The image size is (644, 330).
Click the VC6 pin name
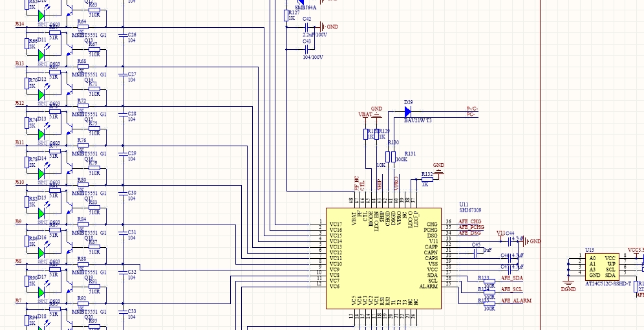pos(334,286)
